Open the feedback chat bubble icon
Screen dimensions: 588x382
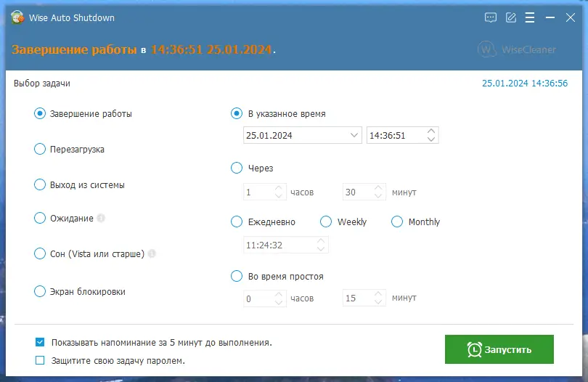pos(490,17)
